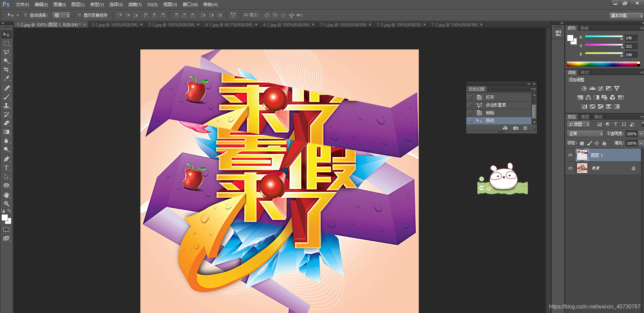Select the Hand tool
Screen dimensions: 644x313
[6, 195]
